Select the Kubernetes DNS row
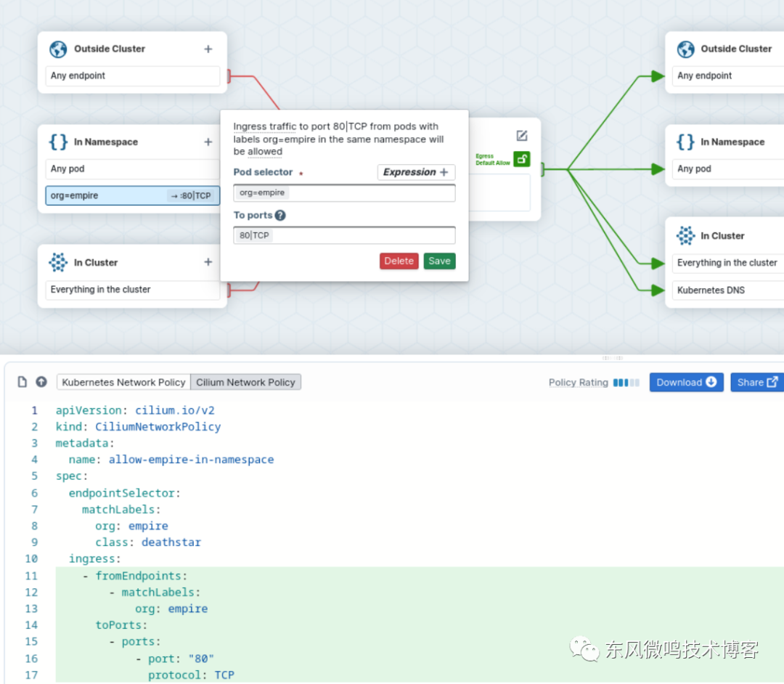The width and height of the screenshot is (784, 684). pyautogui.click(x=728, y=290)
